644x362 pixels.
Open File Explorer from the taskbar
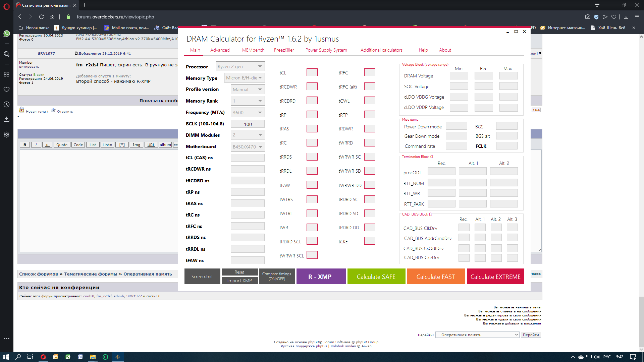point(93,357)
